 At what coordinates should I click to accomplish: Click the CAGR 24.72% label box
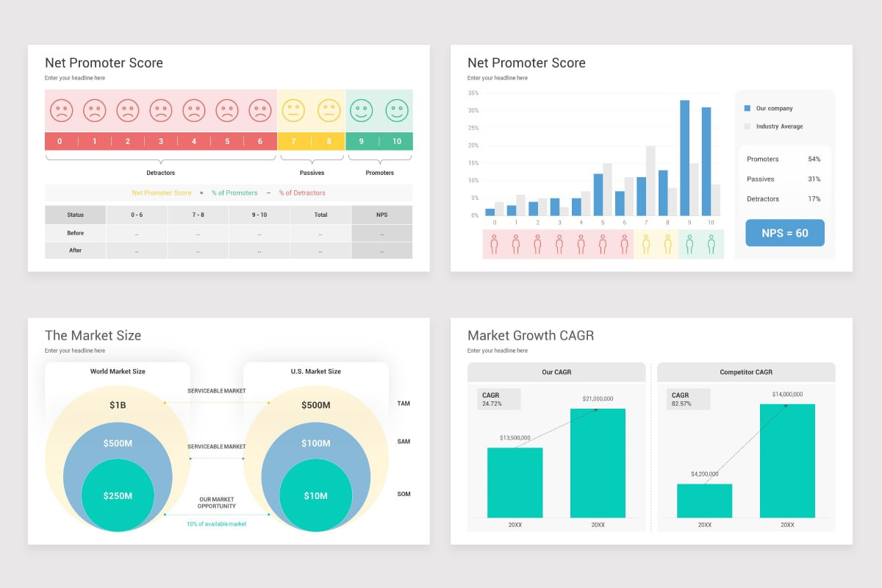(x=499, y=399)
